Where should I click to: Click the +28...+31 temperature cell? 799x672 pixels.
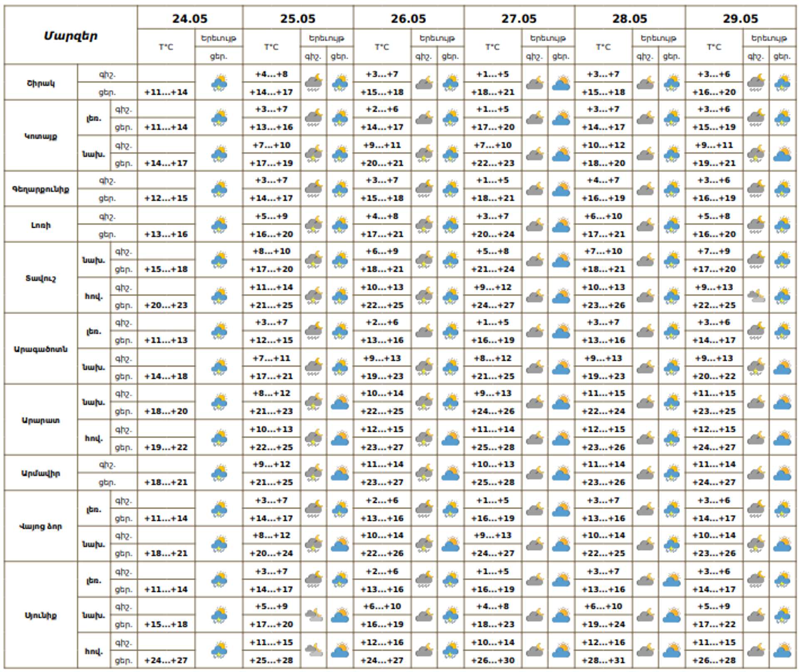pos(603,660)
